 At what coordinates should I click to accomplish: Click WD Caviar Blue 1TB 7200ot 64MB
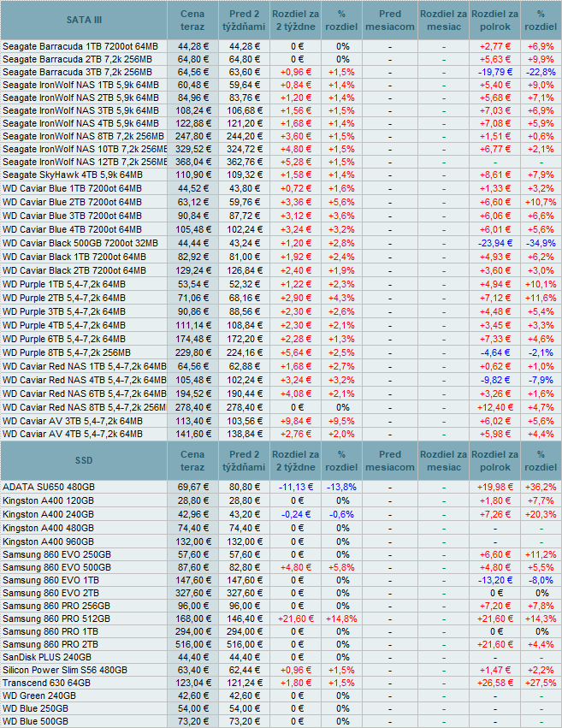pyautogui.click(x=72, y=188)
